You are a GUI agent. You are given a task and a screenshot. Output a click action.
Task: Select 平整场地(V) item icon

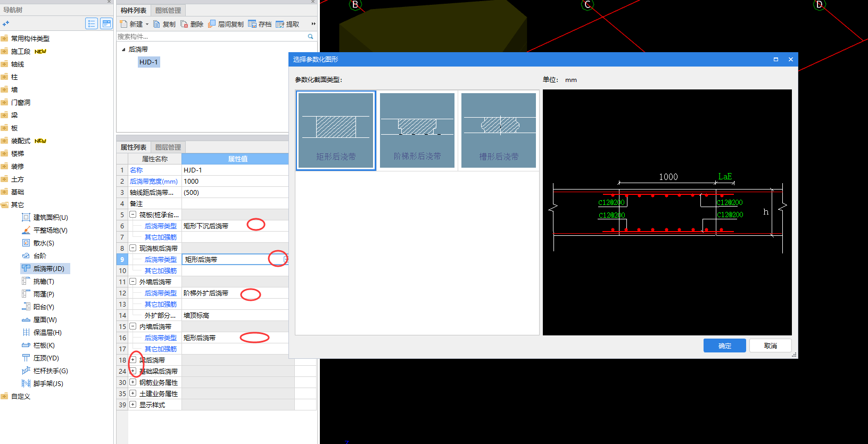(x=26, y=230)
